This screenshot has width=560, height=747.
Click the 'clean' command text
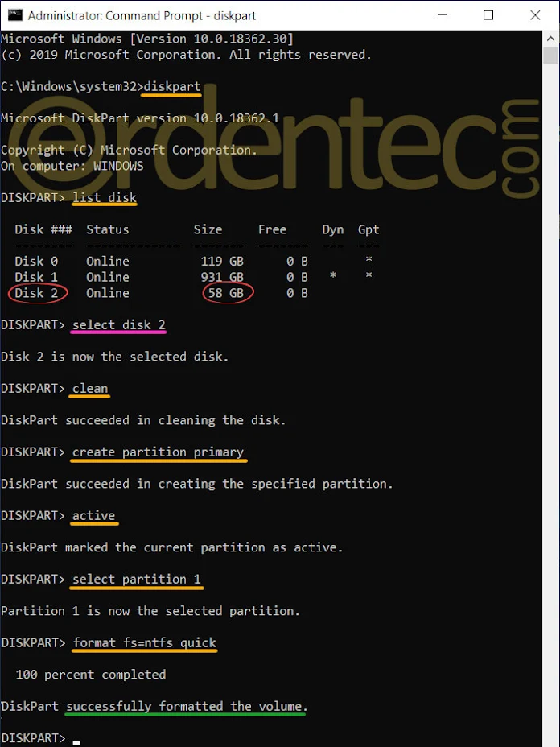pos(90,388)
